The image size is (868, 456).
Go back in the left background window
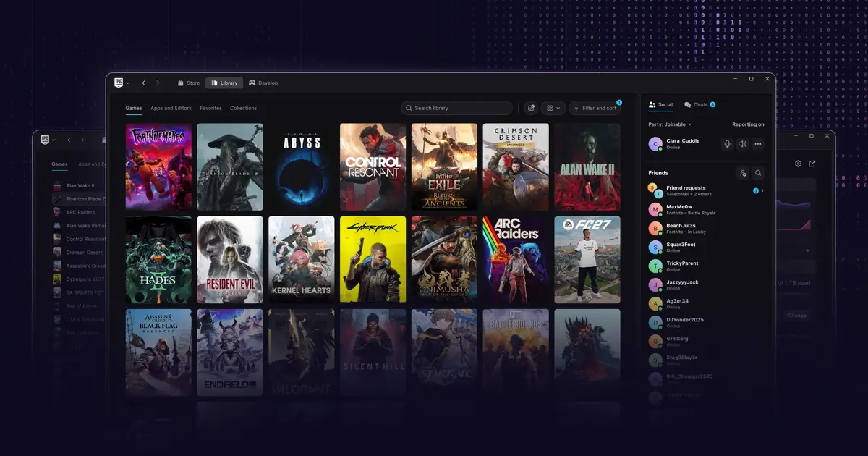tap(69, 140)
